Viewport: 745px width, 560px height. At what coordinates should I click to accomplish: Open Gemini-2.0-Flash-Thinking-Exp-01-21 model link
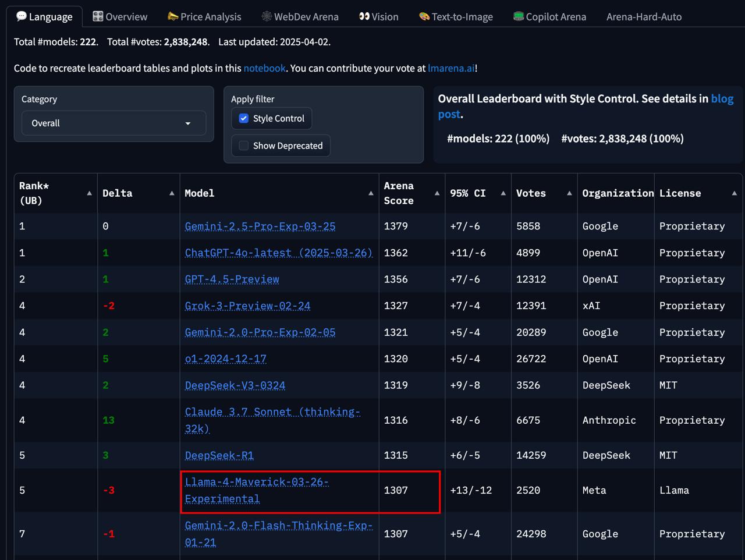278,534
